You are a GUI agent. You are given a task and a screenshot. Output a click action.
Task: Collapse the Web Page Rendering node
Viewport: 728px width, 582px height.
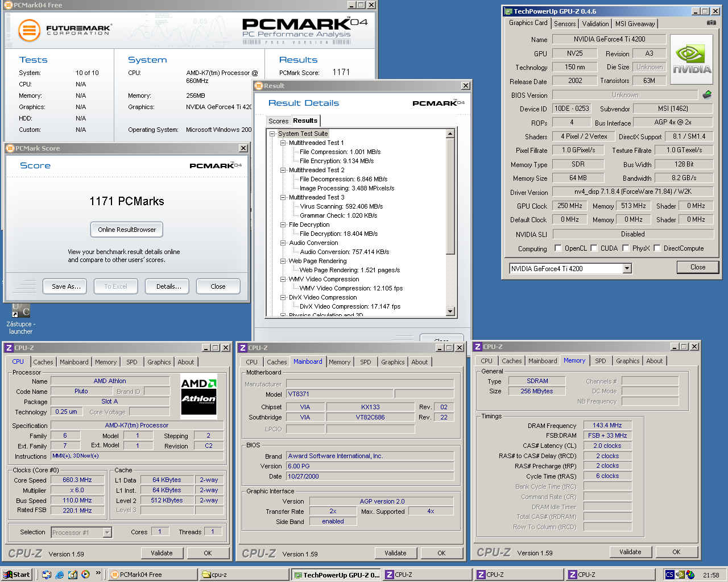click(x=283, y=261)
